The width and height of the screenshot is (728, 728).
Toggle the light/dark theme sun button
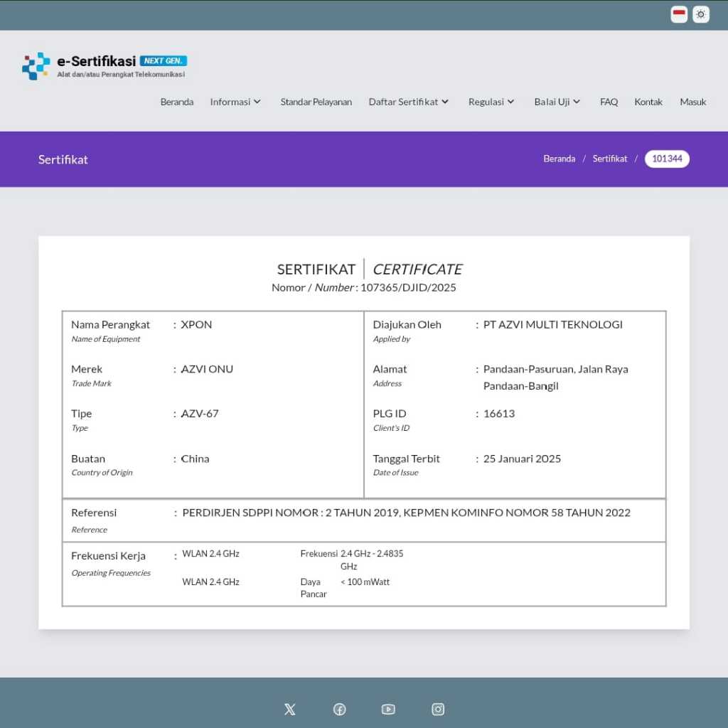701,14
